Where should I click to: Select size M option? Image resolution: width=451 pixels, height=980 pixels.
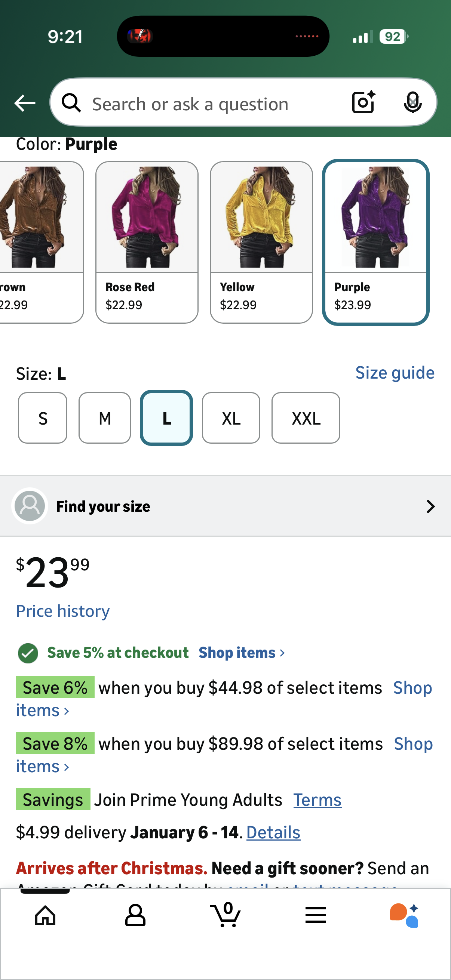(105, 418)
